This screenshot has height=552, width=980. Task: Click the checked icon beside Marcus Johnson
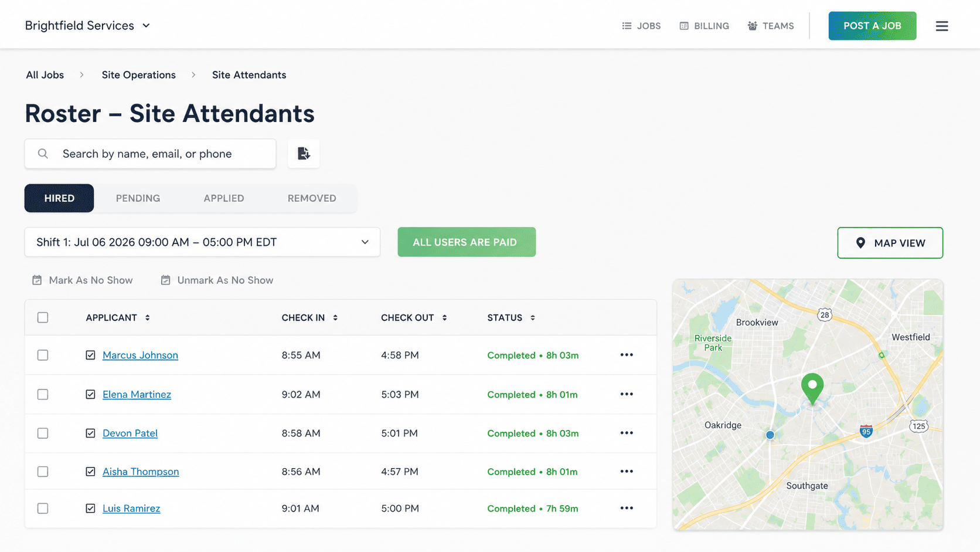pos(90,355)
